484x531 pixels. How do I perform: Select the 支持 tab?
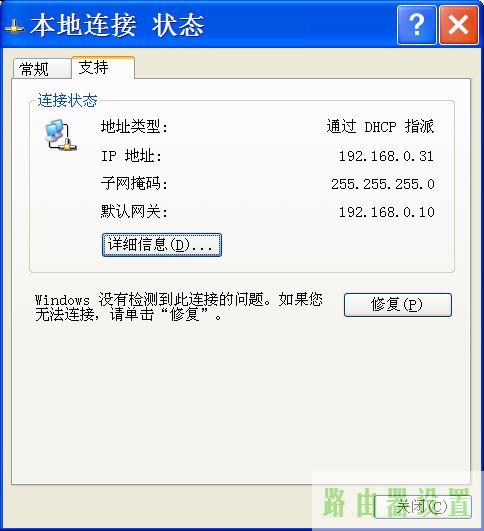click(x=103, y=67)
